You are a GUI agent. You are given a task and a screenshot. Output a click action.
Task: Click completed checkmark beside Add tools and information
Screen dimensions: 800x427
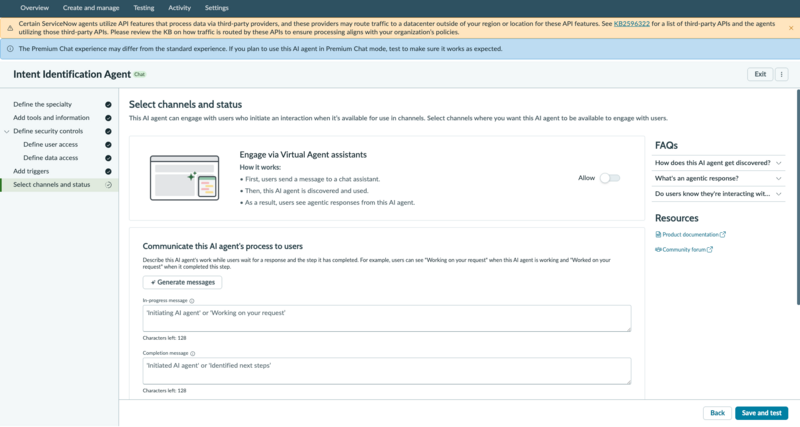[108, 118]
